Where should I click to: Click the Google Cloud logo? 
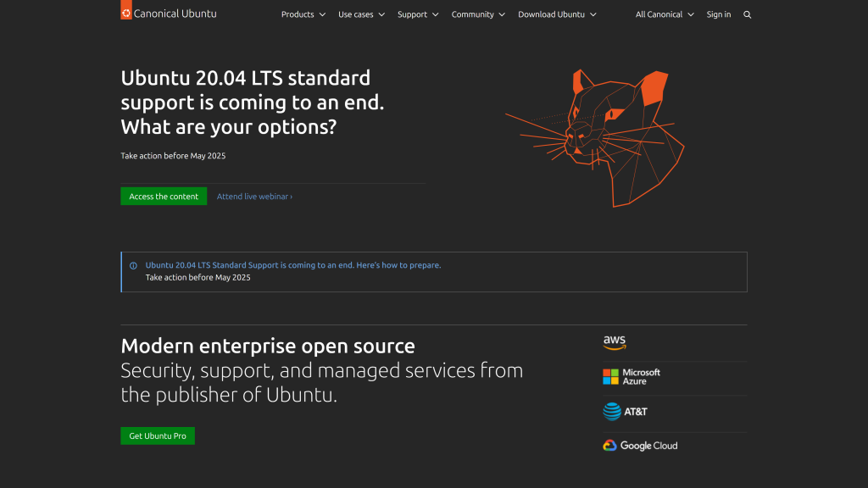tap(640, 446)
